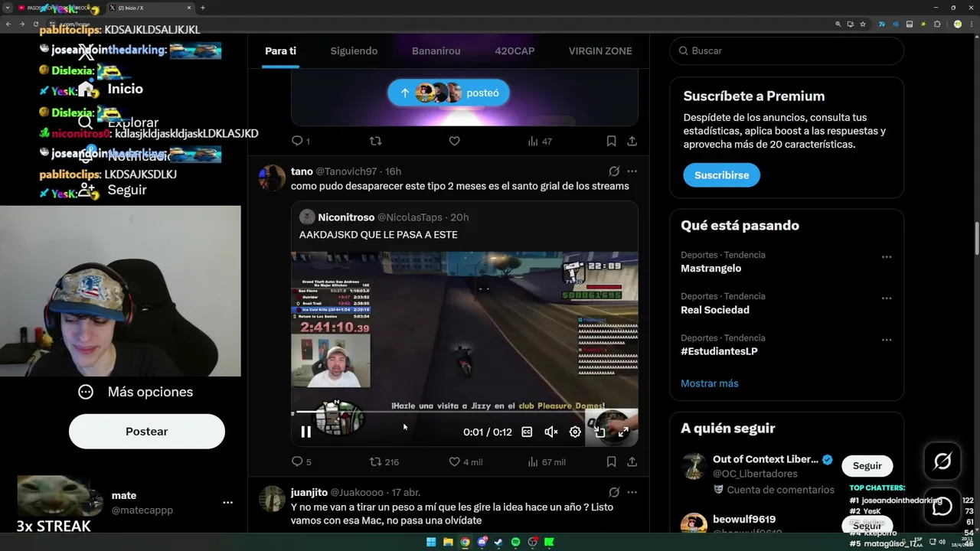This screenshot has height=551, width=980.
Task: Open options for Mastrangelo trend
Action: (887, 257)
